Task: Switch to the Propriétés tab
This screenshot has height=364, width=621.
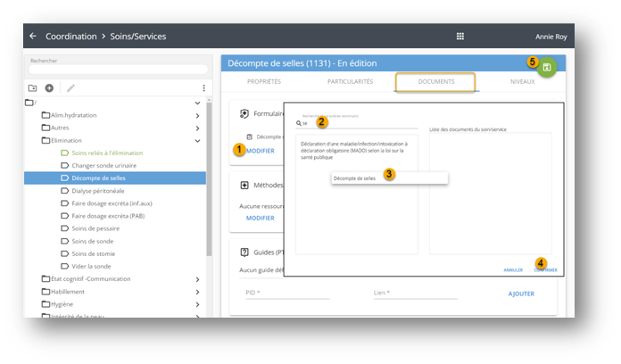Action: click(x=263, y=82)
